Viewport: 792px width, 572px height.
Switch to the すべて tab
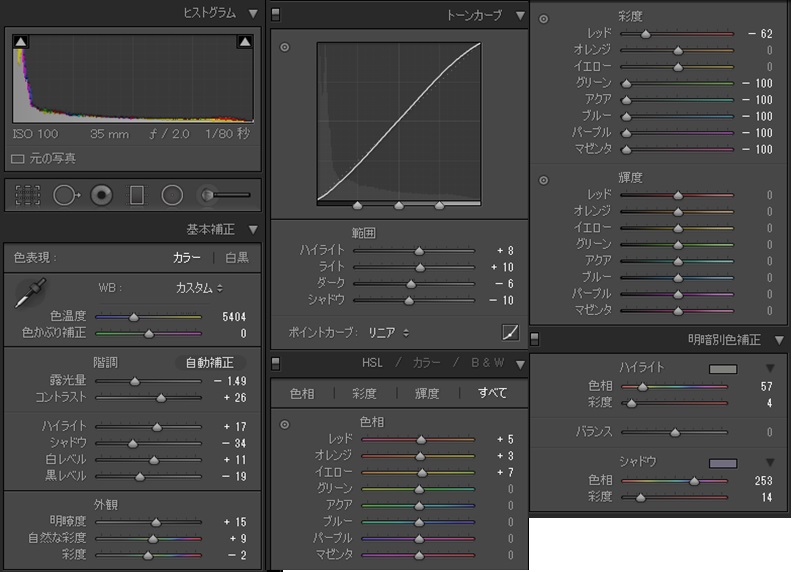click(x=492, y=393)
